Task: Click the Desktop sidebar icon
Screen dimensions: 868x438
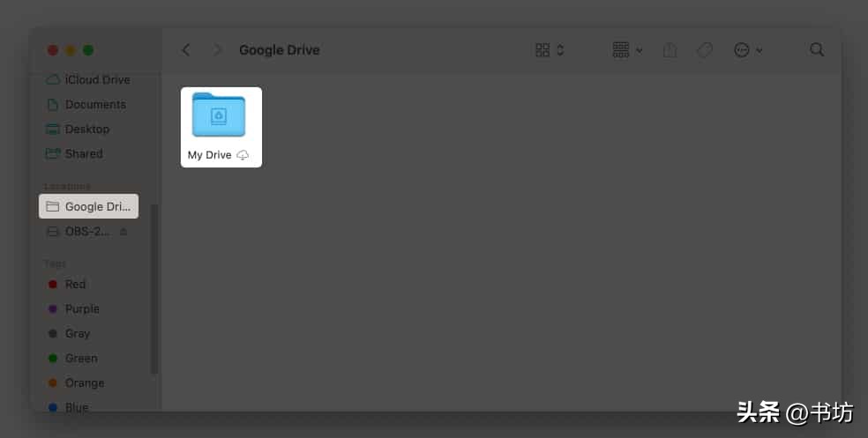Action: pos(53,129)
